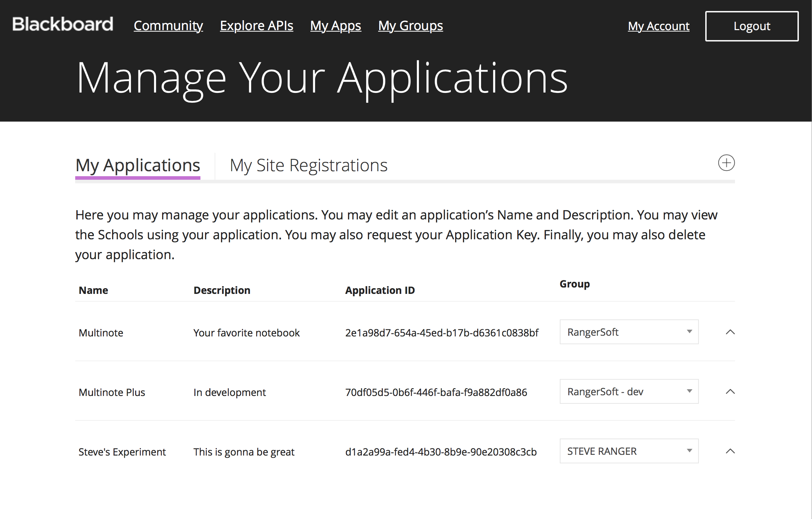
Task: Click application ID d1a2a99a-fed4-4b30-8b9e-90e20308c3cb
Action: 441,452
